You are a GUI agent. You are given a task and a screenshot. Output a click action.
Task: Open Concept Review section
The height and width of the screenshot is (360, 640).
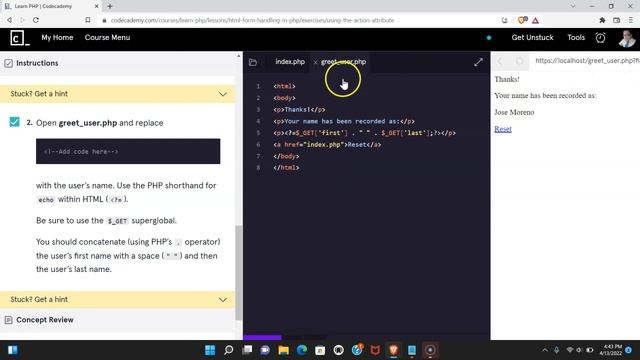pyautogui.click(x=45, y=320)
